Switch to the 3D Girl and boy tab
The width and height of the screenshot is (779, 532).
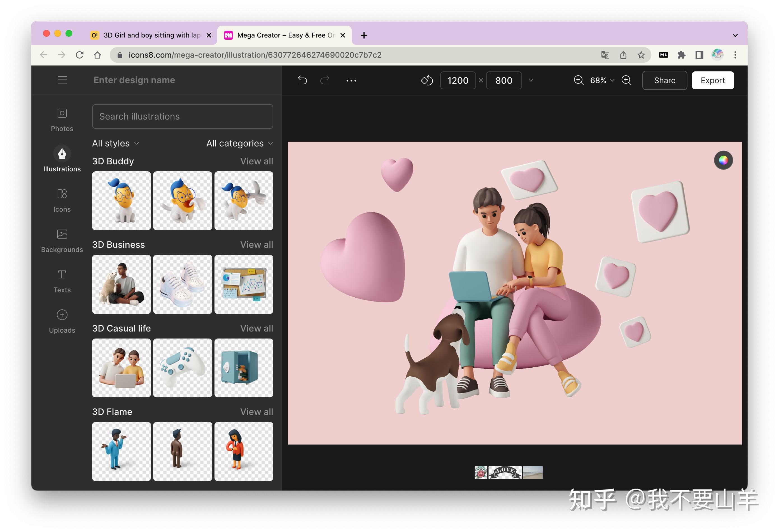(x=151, y=35)
